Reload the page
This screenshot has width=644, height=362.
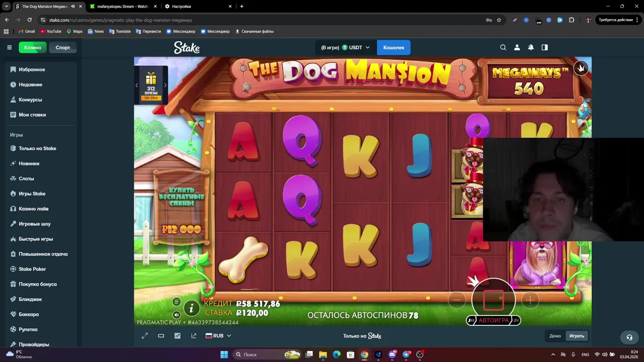(30, 20)
